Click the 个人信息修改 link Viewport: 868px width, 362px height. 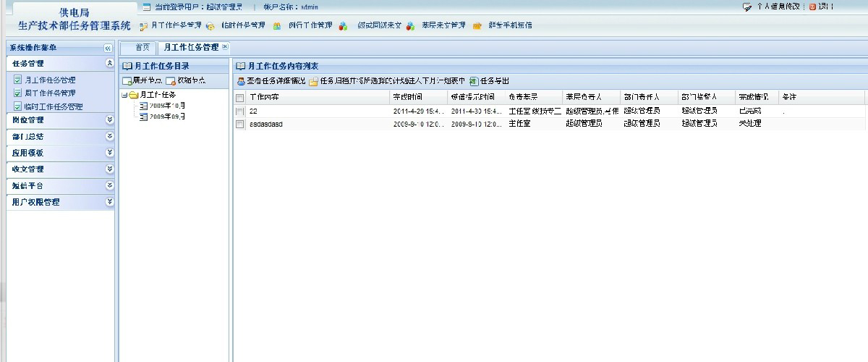coord(777,7)
